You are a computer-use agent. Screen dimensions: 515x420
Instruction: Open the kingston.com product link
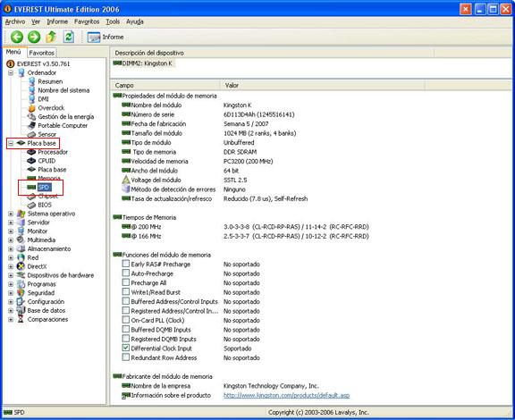pos(286,395)
